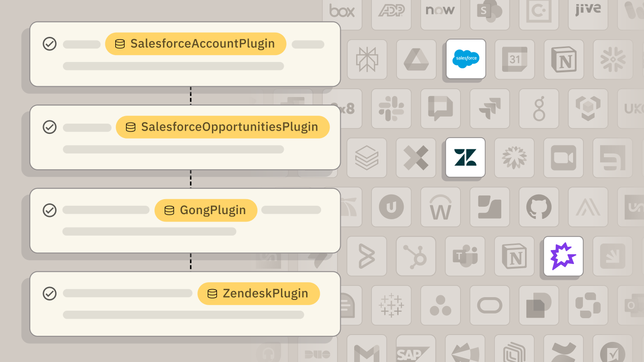Image resolution: width=644 pixels, height=362 pixels.
Task: Open the Slack icon tile
Action: 391,108
